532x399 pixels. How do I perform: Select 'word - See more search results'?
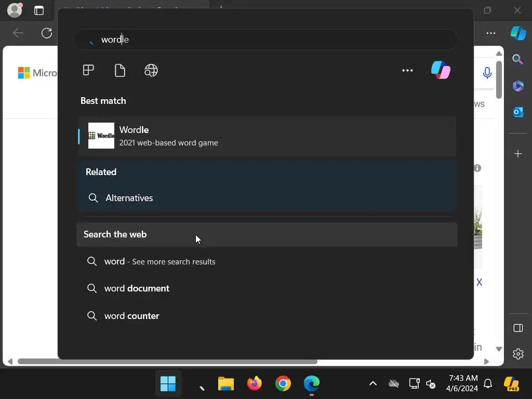267,261
